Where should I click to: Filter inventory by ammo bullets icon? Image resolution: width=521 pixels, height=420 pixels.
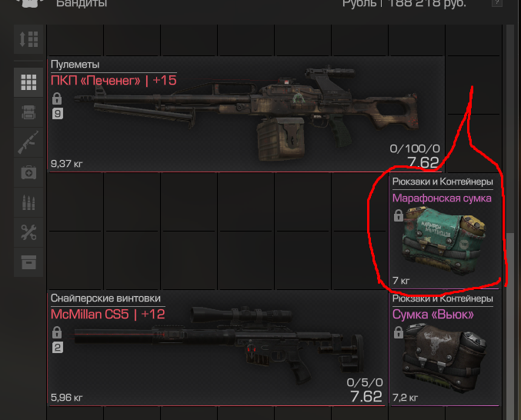(28, 202)
